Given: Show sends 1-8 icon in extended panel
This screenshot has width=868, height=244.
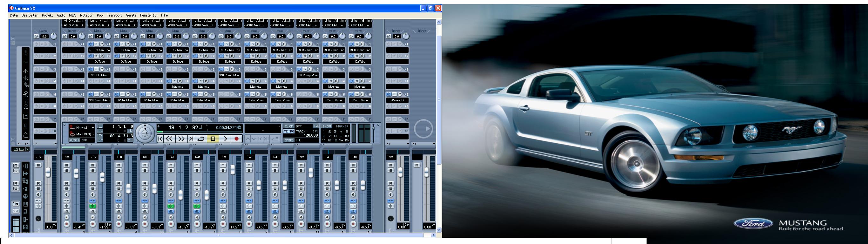Looking at the screenshot, I should point(26,94).
